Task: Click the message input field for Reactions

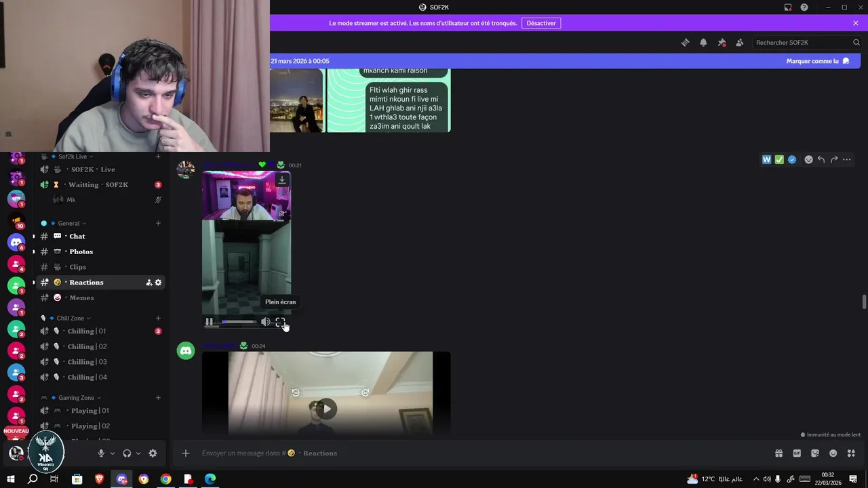Action: click(481, 453)
